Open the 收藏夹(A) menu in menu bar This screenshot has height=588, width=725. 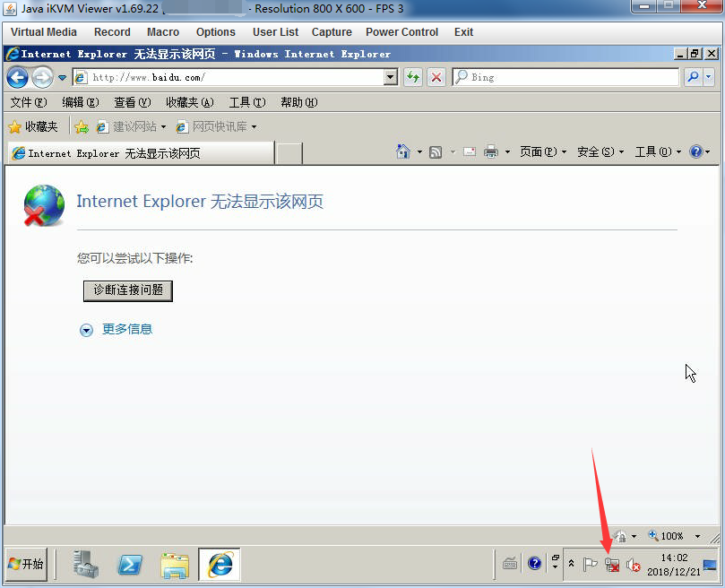tap(189, 102)
